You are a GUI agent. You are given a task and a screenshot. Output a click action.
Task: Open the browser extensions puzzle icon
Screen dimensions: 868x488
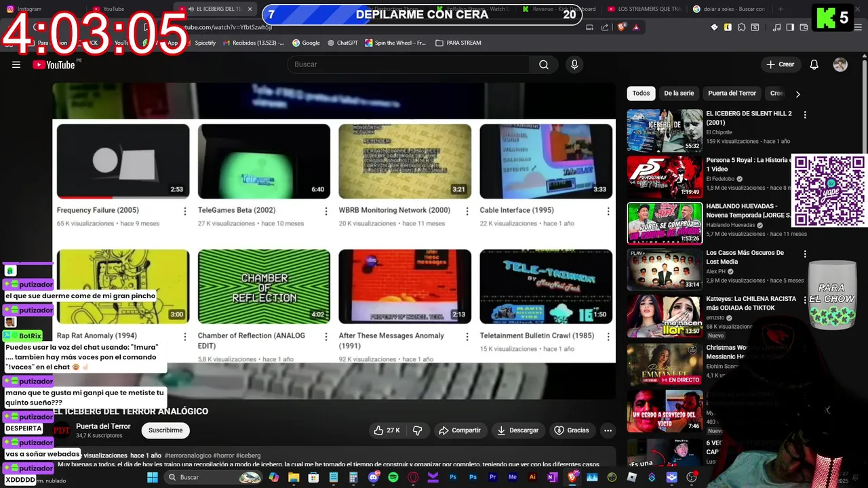[741, 27]
